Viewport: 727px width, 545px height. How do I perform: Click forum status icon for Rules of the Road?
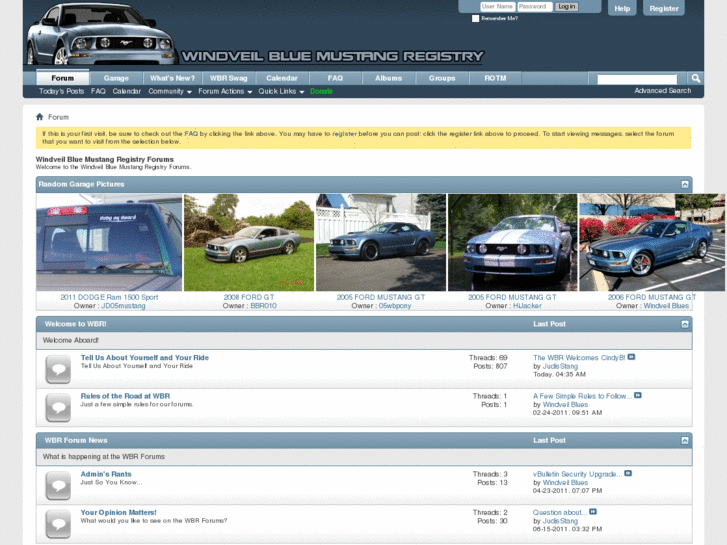click(x=58, y=408)
